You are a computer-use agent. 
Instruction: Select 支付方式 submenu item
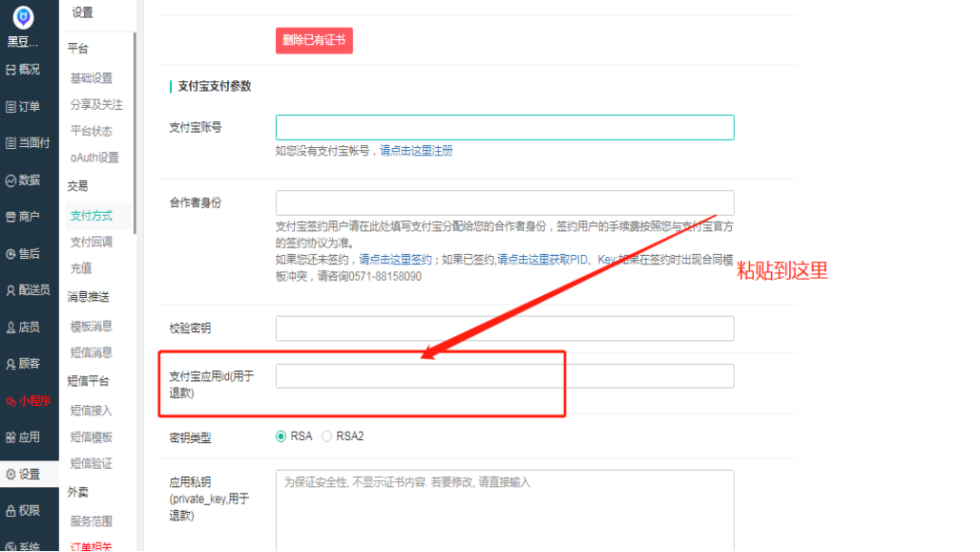(92, 216)
